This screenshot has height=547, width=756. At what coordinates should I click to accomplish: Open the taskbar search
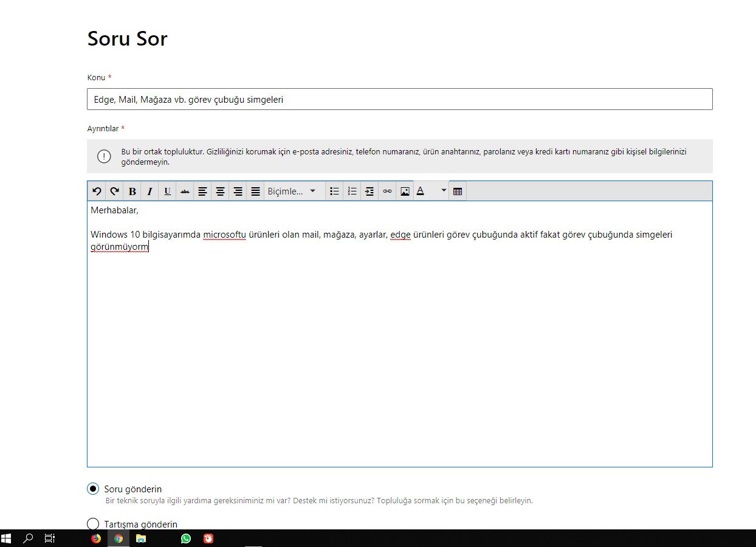tap(28, 538)
